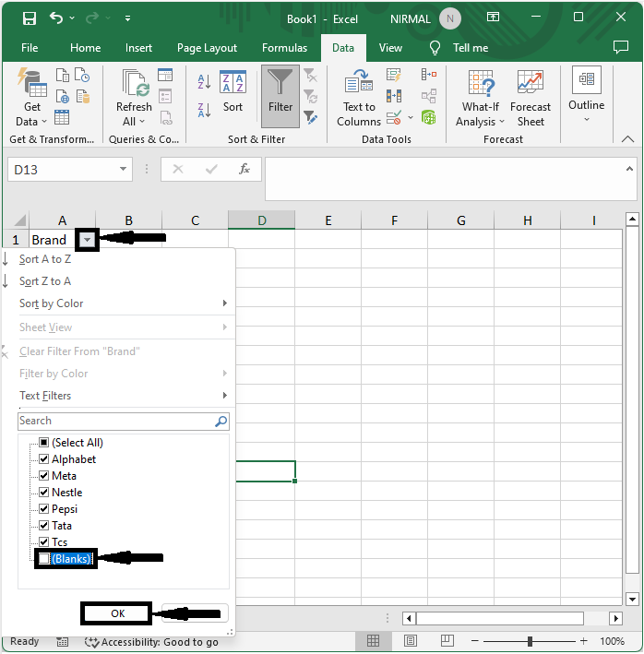
Task: Collapse the ribbon with chevron
Action: point(627,139)
